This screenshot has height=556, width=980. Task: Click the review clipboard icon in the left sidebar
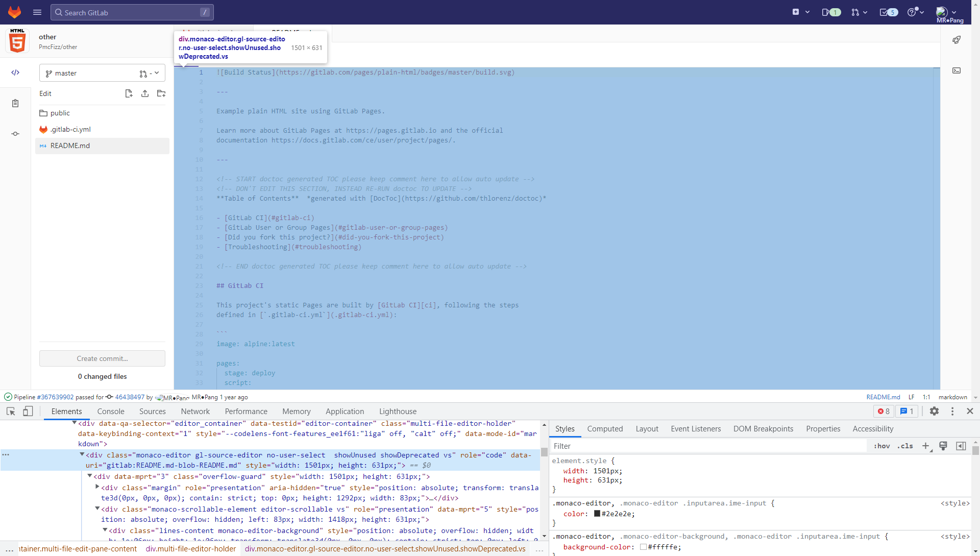[x=15, y=103]
